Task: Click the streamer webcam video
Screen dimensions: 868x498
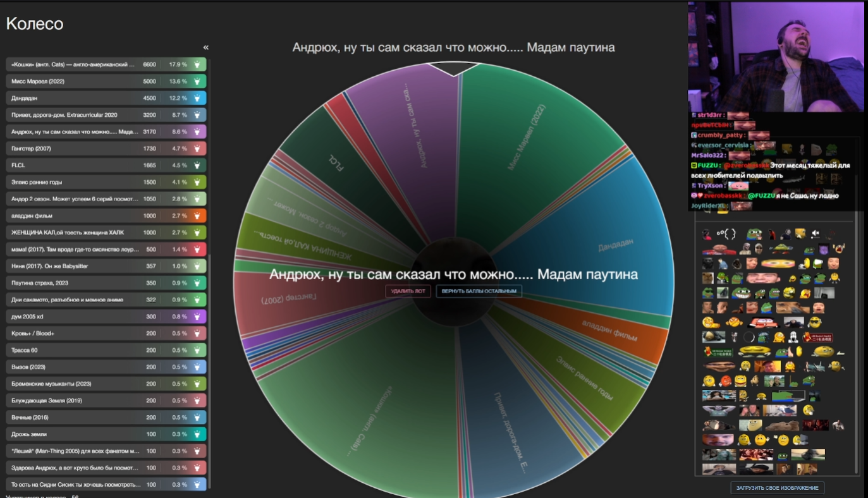Action: click(776, 56)
